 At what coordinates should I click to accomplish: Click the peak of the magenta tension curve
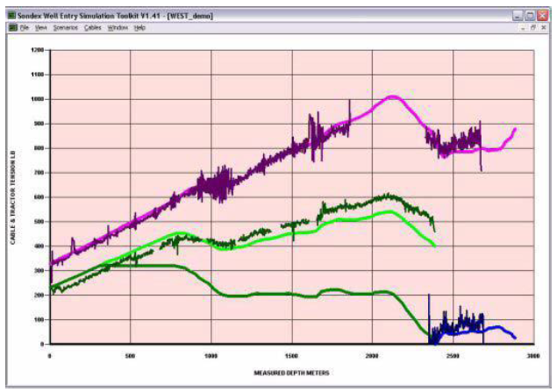(392, 96)
